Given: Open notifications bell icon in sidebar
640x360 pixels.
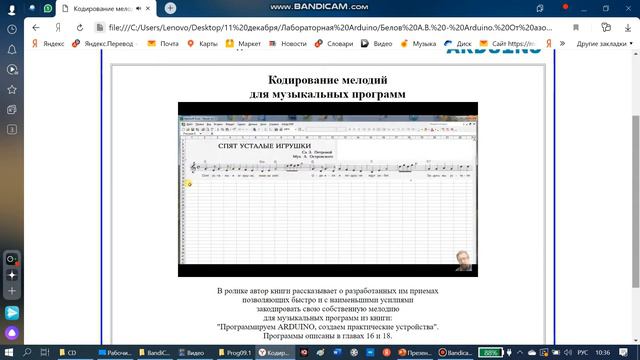Looking at the screenshot, I should tap(12, 49).
